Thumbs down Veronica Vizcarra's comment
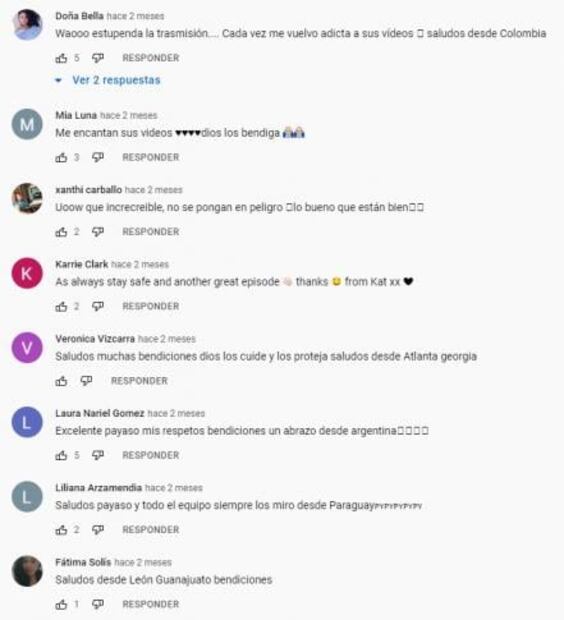 (86, 381)
